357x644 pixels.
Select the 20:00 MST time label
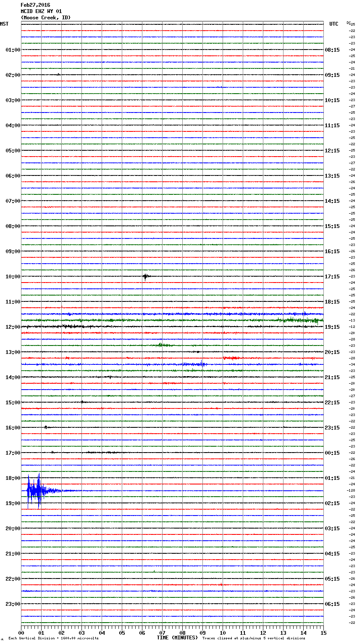tap(13, 529)
